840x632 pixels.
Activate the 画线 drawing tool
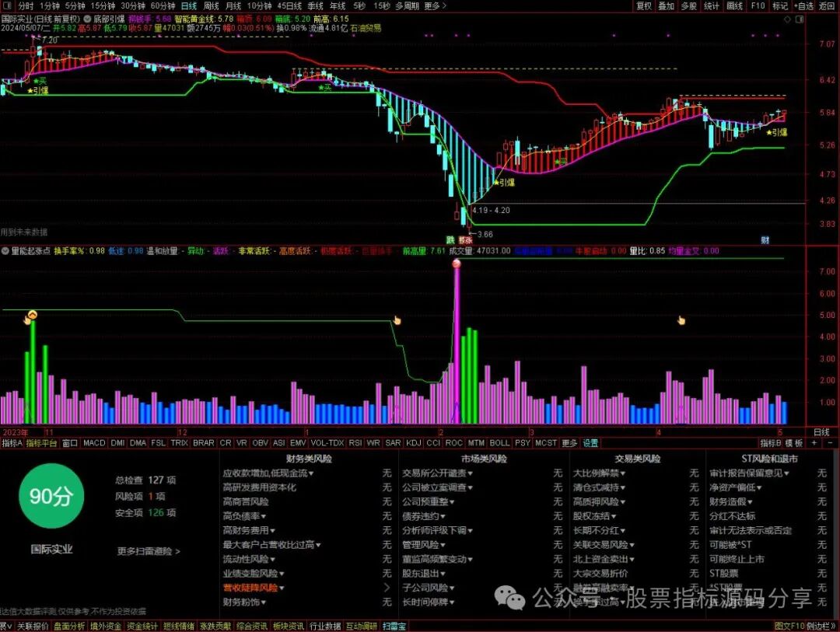734,6
